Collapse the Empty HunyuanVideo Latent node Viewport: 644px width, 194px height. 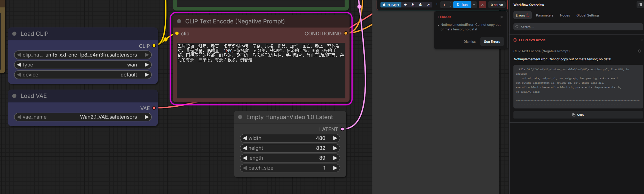click(240, 117)
